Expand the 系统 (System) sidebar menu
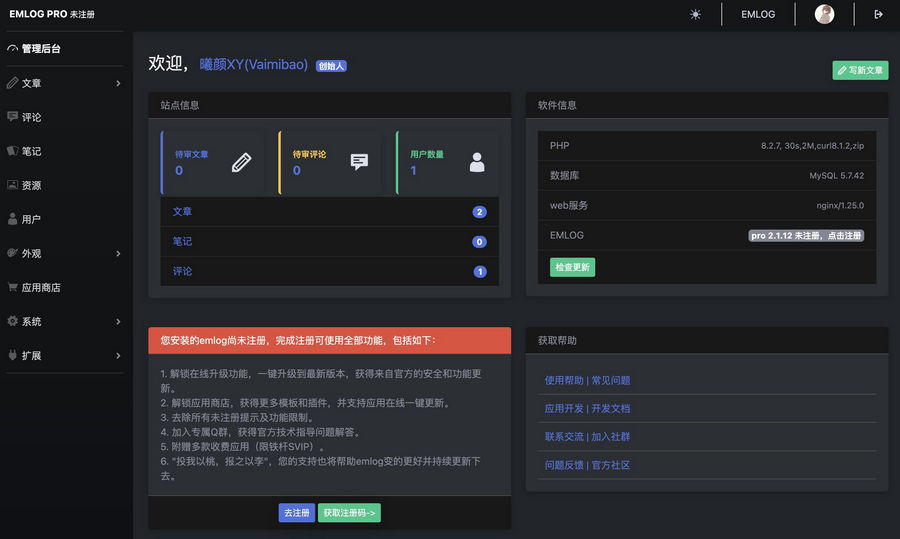 click(x=62, y=321)
